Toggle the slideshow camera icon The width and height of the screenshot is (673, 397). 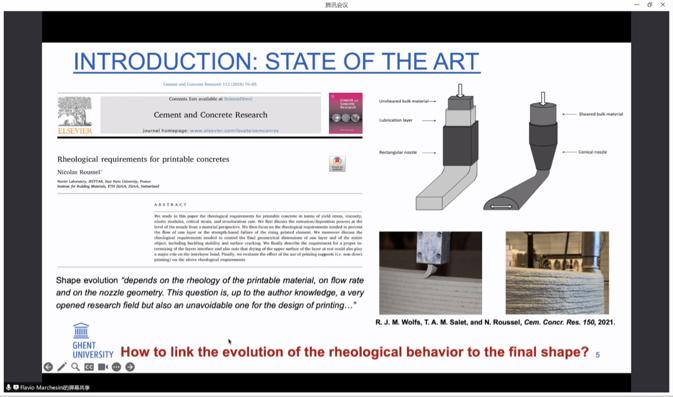pyautogui.click(x=103, y=367)
